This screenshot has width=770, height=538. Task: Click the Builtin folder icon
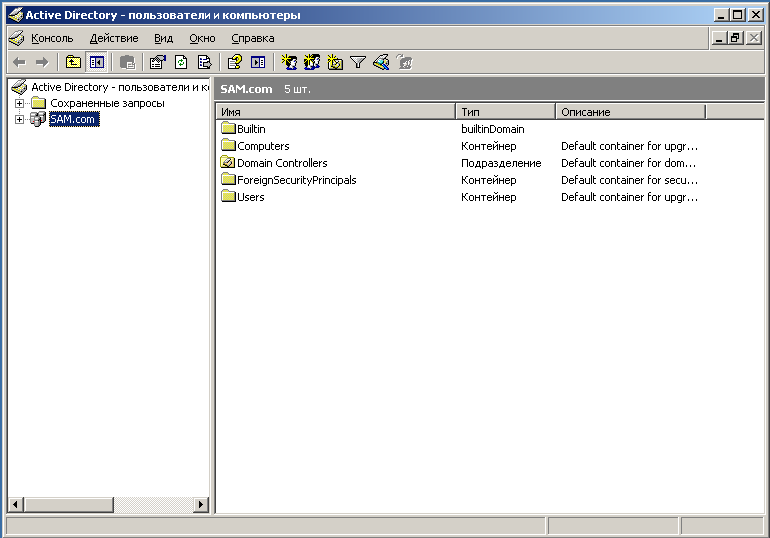tap(228, 129)
